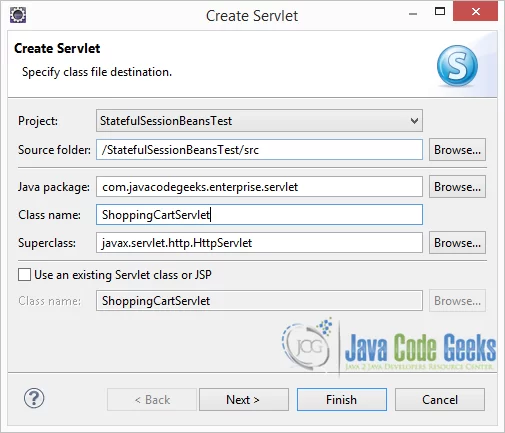Open the help question mark icon
The height and width of the screenshot is (433, 505).
(x=34, y=398)
